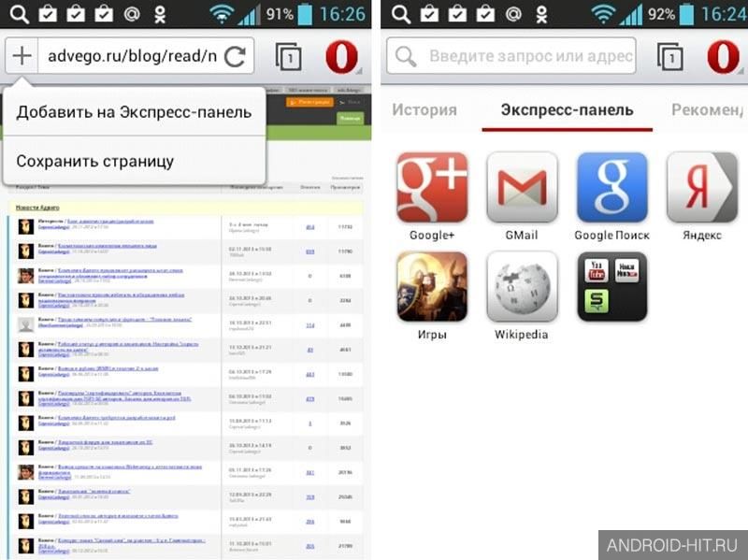Tap the battery icon in right status bar
The width and height of the screenshot is (748, 560).
click(x=686, y=13)
